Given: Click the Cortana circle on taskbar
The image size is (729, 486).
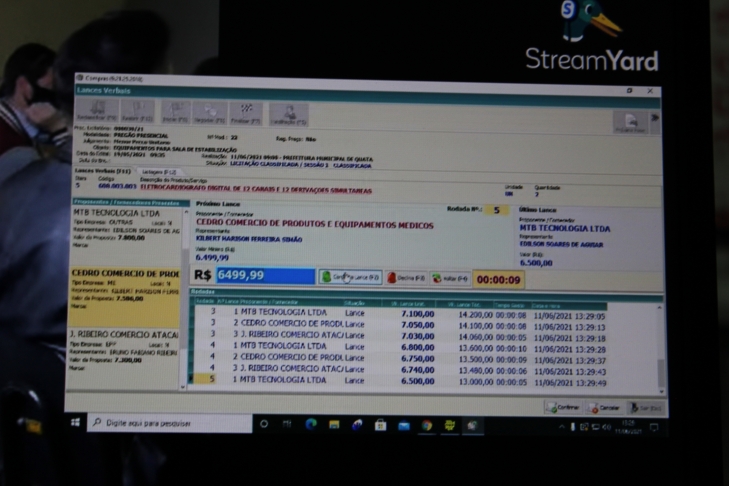Looking at the screenshot, I should pyautogui.click(x=264, y=424).
